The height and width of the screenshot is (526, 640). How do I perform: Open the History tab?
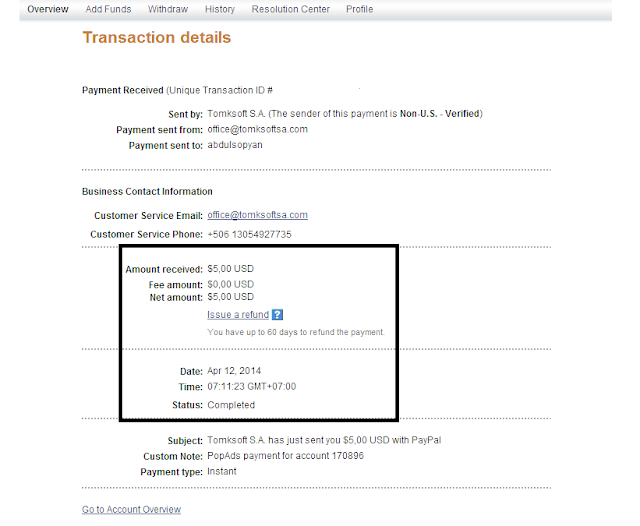pos(220,9)
